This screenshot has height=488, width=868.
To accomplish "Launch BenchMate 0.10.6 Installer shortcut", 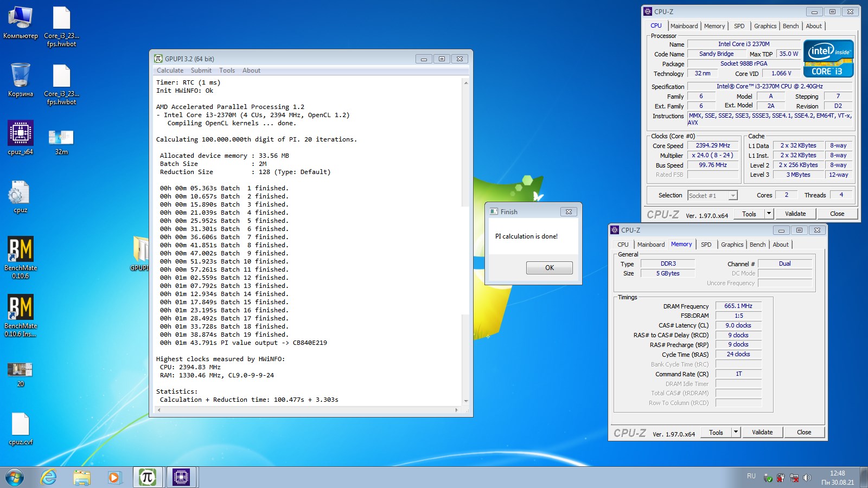I will point(21,316).
